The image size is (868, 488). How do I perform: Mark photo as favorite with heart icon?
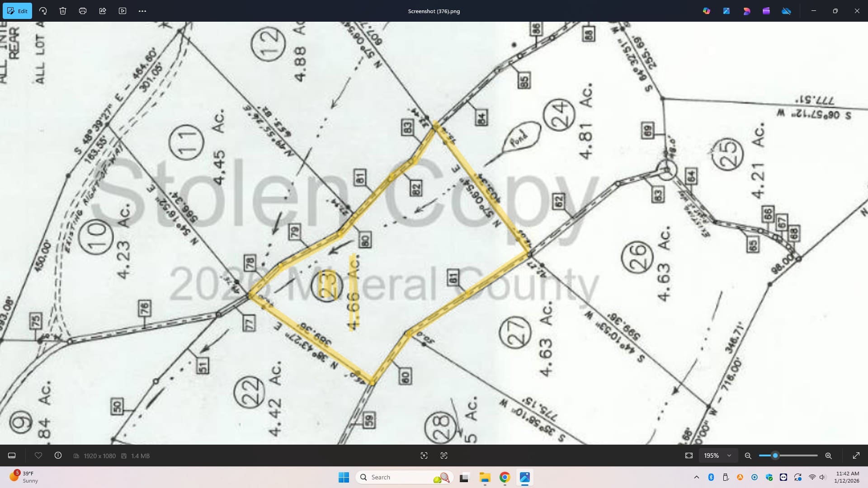pyautogui.click(x=38, y=455)
